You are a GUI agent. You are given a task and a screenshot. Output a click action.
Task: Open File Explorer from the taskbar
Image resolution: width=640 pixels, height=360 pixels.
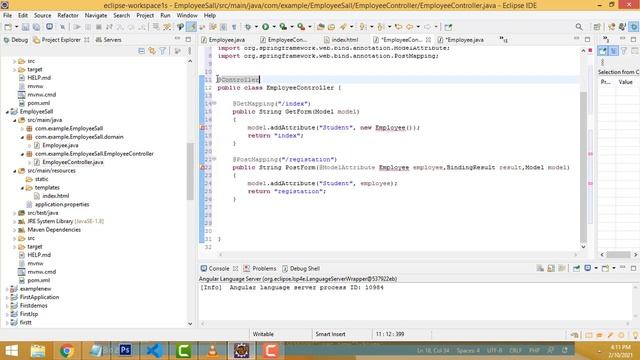tap(38, 350)
